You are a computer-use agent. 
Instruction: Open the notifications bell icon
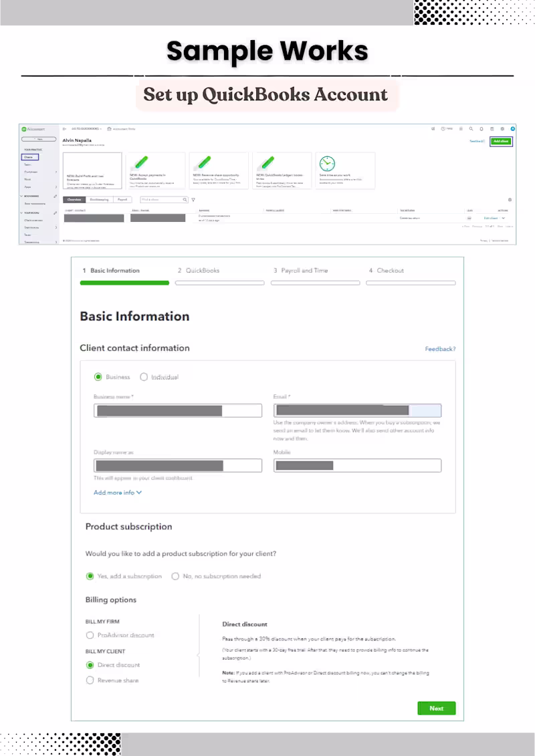pyautogui.click(x=481, y=129)
